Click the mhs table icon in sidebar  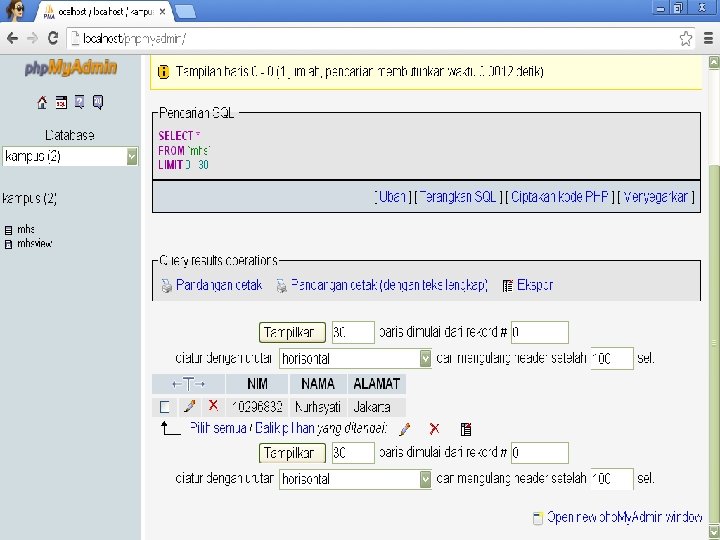[x=8, y=230]
